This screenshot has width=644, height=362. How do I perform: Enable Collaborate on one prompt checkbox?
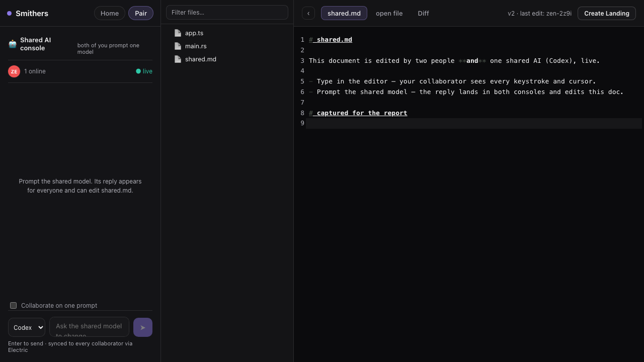click(x=14, y=305)
